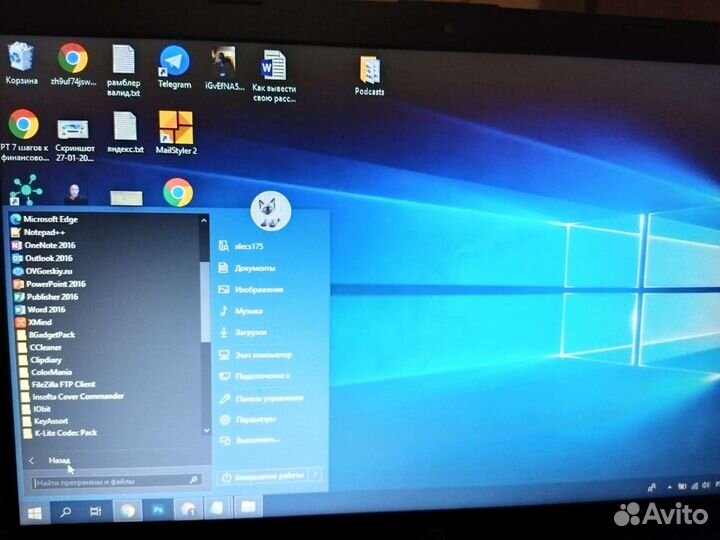Launch XMind from the start menu
The width and height of the screenshot is (720, 540).
(x=34, y=322)
